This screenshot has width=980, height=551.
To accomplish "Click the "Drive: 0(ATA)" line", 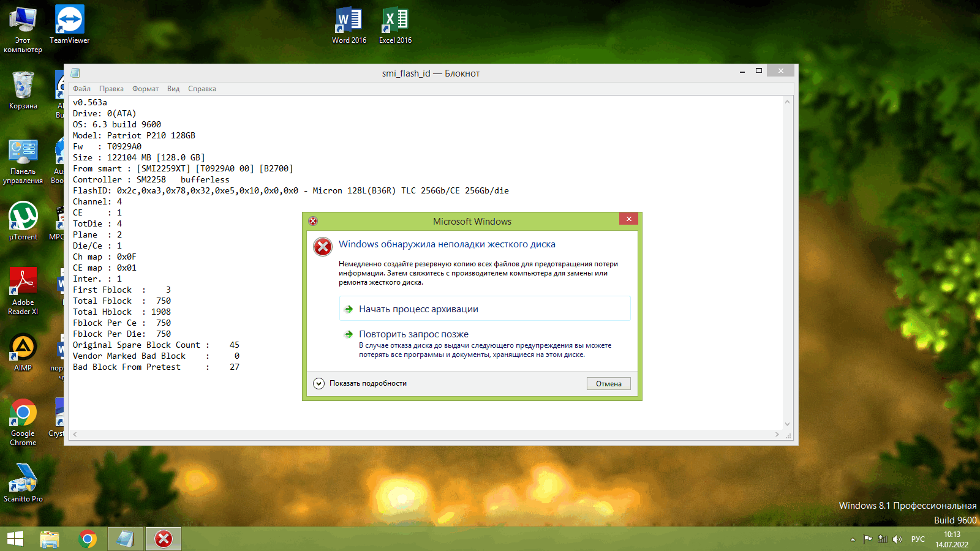I will pos(105,113).
